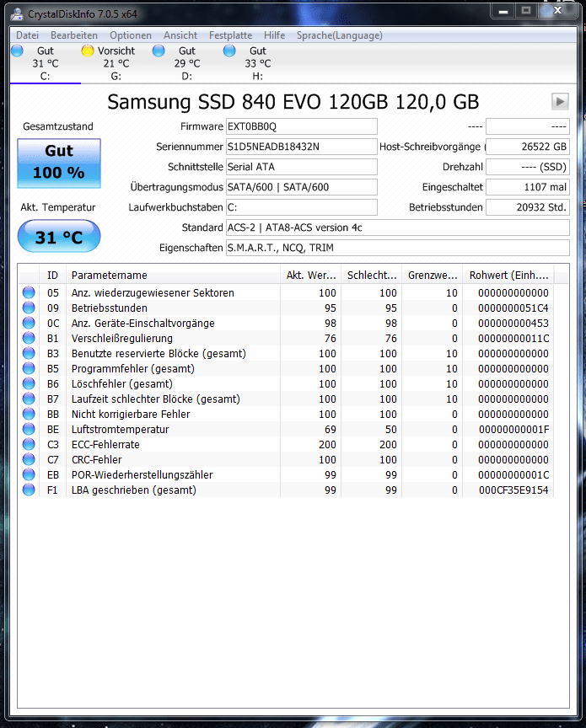Screen dimensions: 586x728
Task: Click status orb for LBA geschrieben row
Action: 29,490
